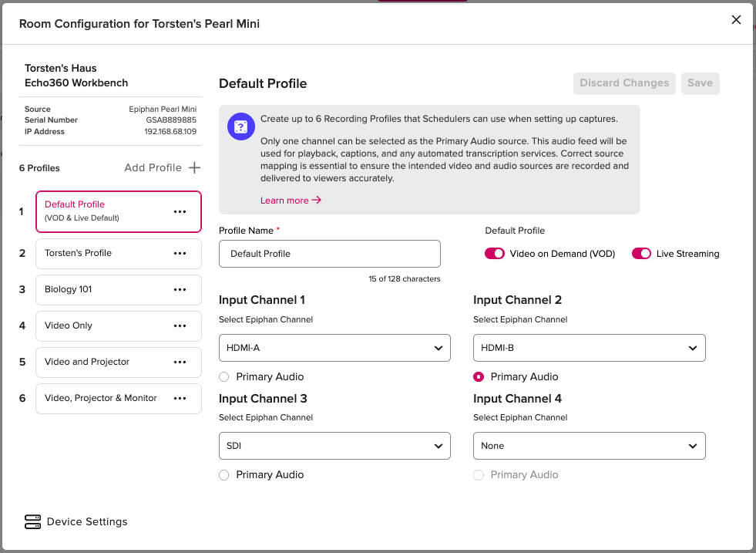
Task: Click the Input Channel 1 heading
Action: pyautogui.click(x=262, y=300)
